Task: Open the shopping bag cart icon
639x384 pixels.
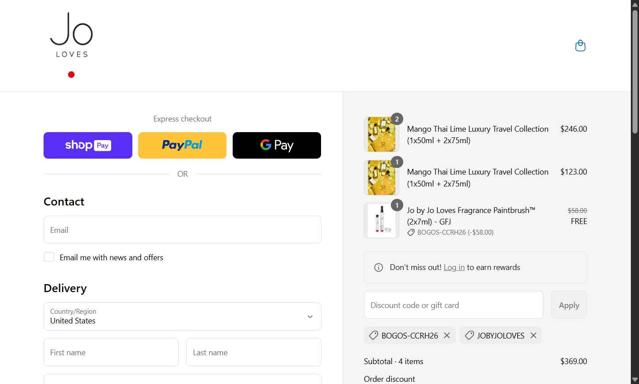Action: tap(580, 46)
